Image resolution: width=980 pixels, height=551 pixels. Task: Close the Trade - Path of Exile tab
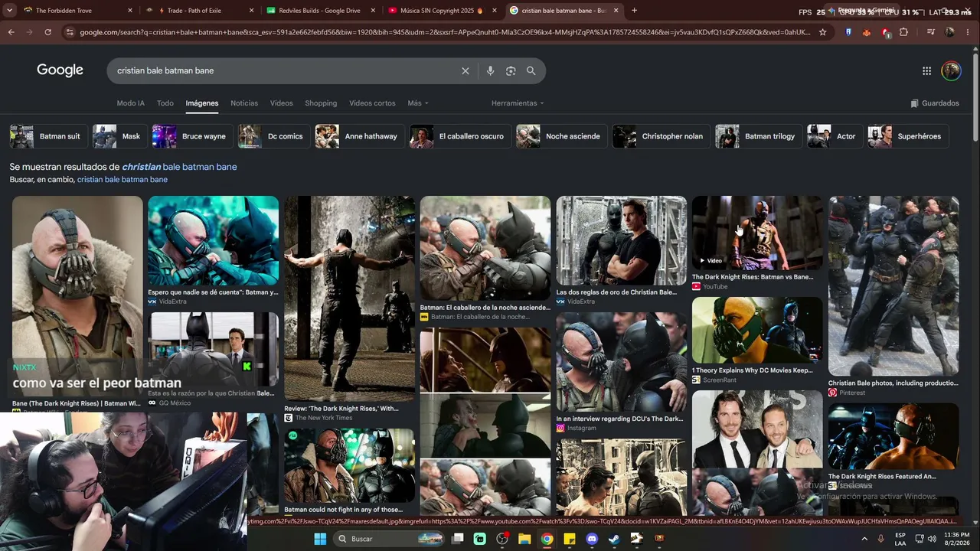(252, 11)
